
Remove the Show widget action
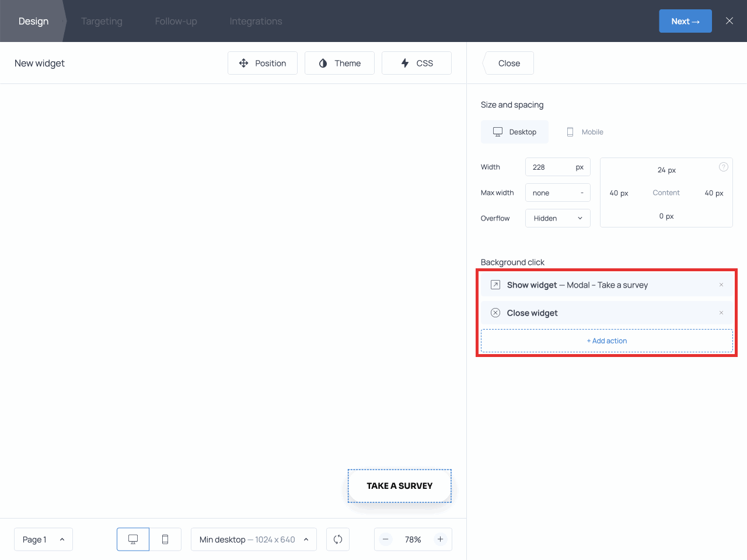(x=721, y=285)
